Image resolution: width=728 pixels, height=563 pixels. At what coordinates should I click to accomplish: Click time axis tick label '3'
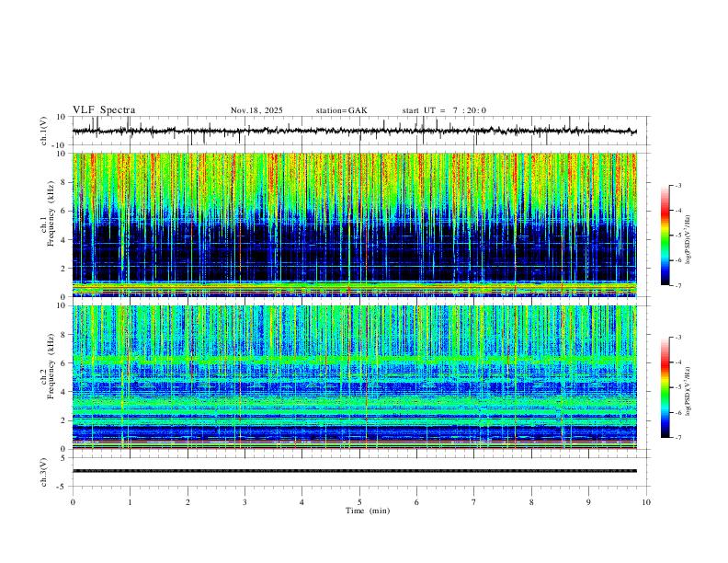pos(245,502)
